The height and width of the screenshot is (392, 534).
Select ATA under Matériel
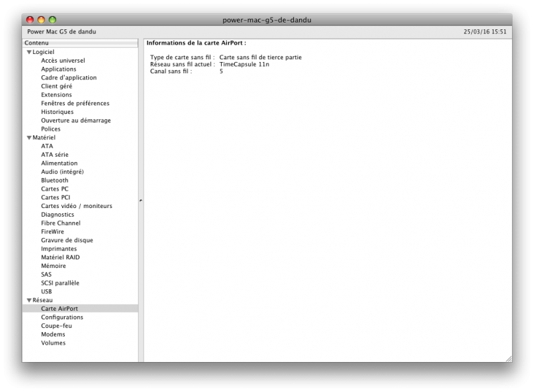(47, 146)
